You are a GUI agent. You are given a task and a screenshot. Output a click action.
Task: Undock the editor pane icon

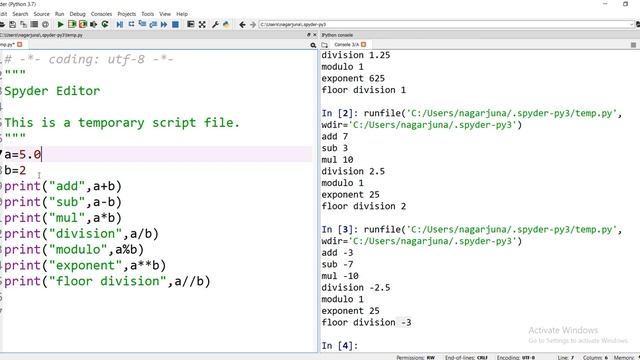point(309,35)
